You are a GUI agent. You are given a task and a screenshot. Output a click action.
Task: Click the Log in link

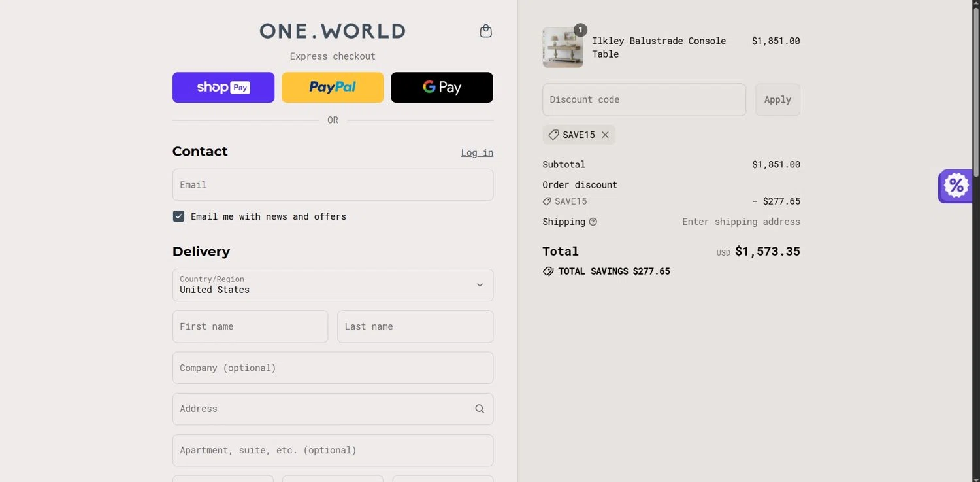pyautogui.click(x=477, y=152)
